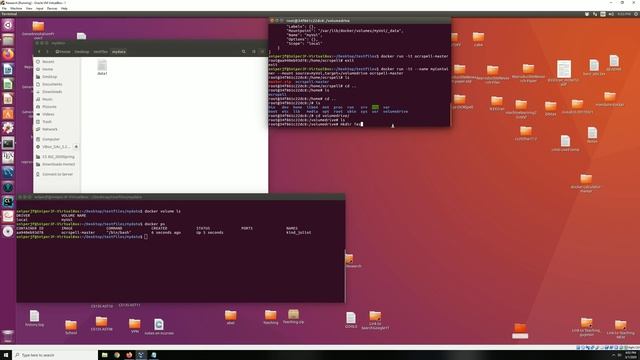Screen dimensions: 640x360
Task: Open LibreOffice Impress from the dock
Action: point(8,99)
